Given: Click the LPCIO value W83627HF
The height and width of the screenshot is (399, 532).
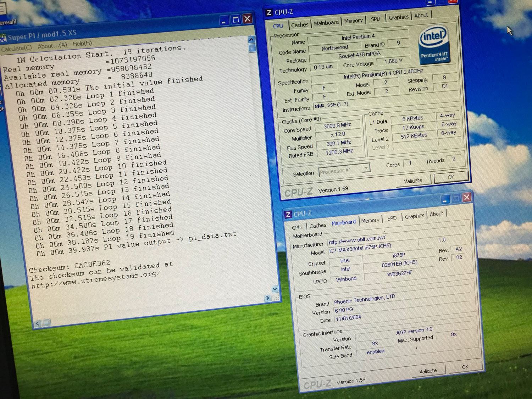Looking at the screenshot, I should 400,273.
